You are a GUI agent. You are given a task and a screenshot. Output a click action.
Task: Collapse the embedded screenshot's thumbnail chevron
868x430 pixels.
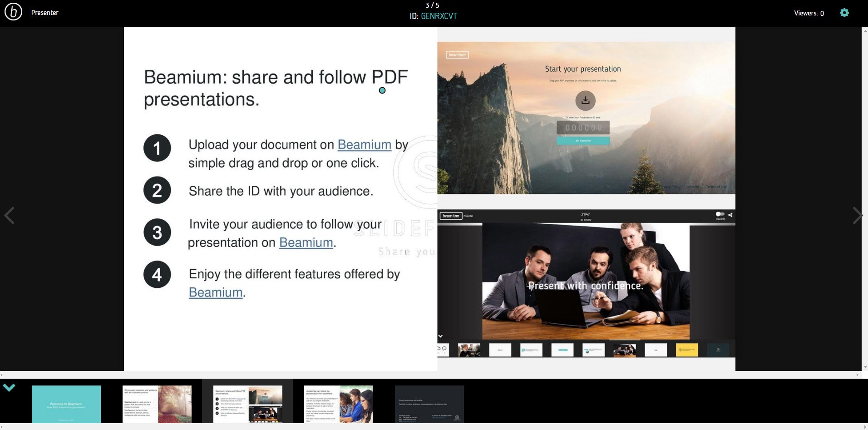(x=440, y=336)
